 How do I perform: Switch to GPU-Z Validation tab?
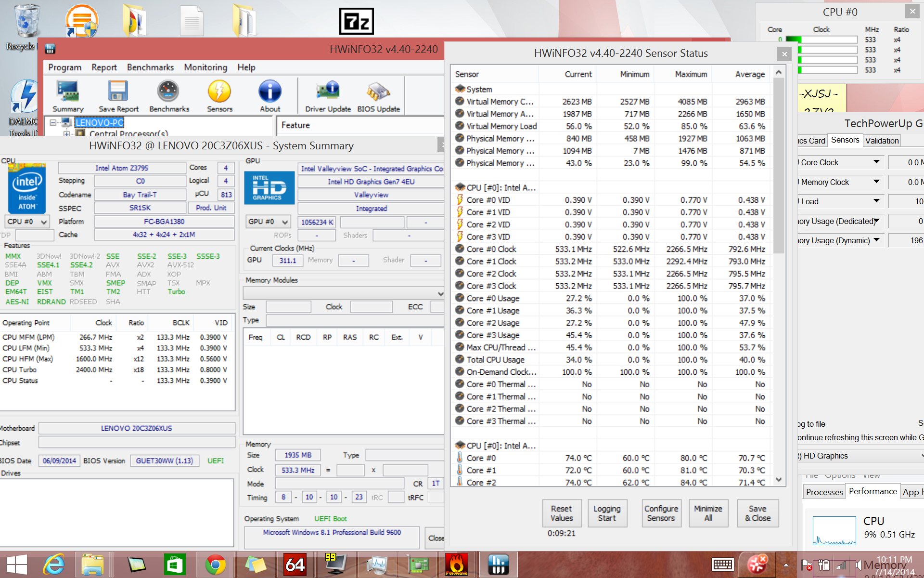click(882, 141)
